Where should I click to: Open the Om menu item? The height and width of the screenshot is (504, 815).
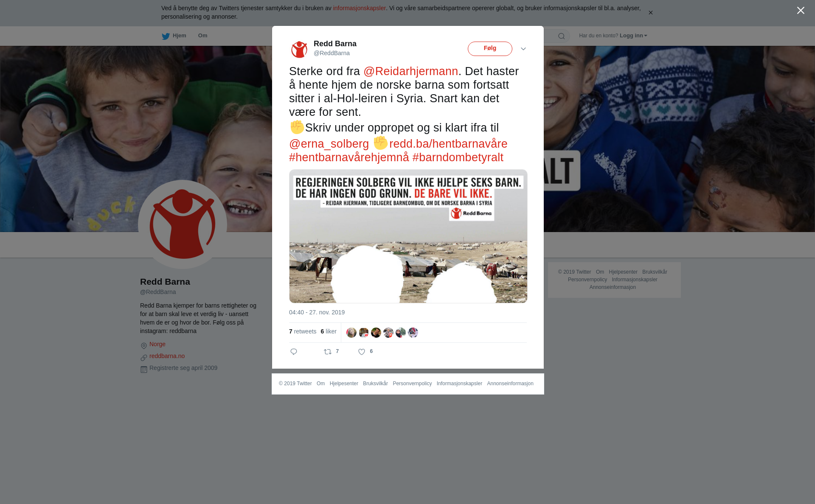tap(202, 36)
